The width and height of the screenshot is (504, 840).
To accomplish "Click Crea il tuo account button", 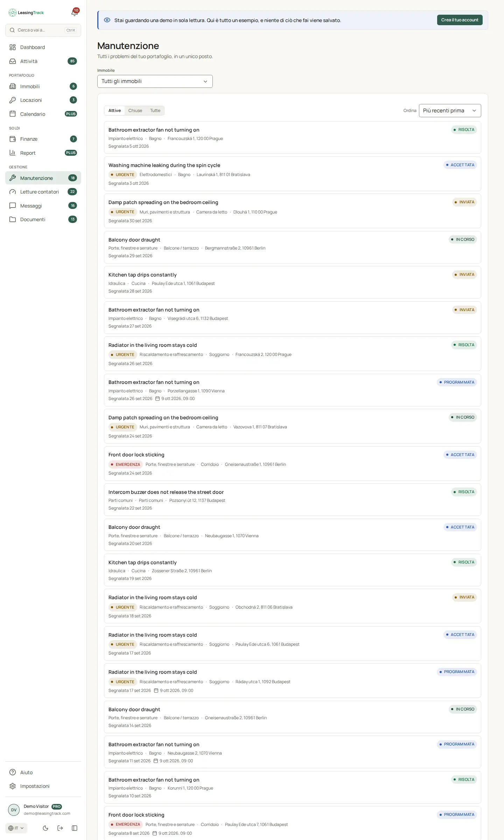I will tap(460, 20).
